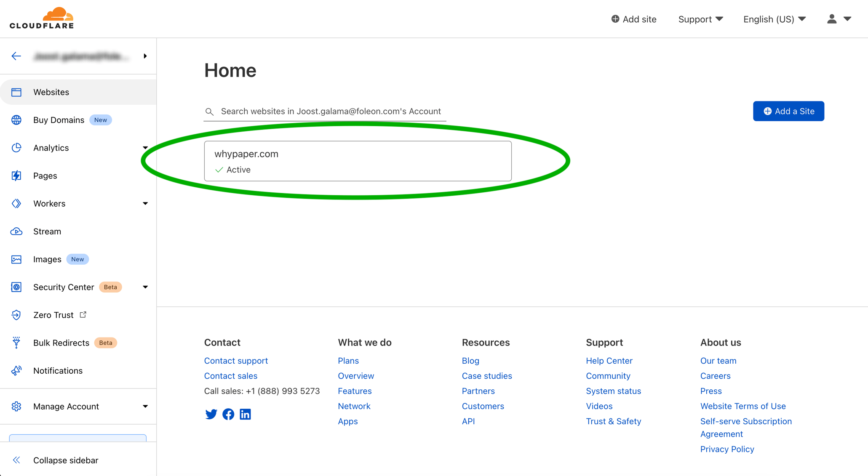Click the Pages lightning icon
This screenshot has height=476, width=868.
(16, 176)
